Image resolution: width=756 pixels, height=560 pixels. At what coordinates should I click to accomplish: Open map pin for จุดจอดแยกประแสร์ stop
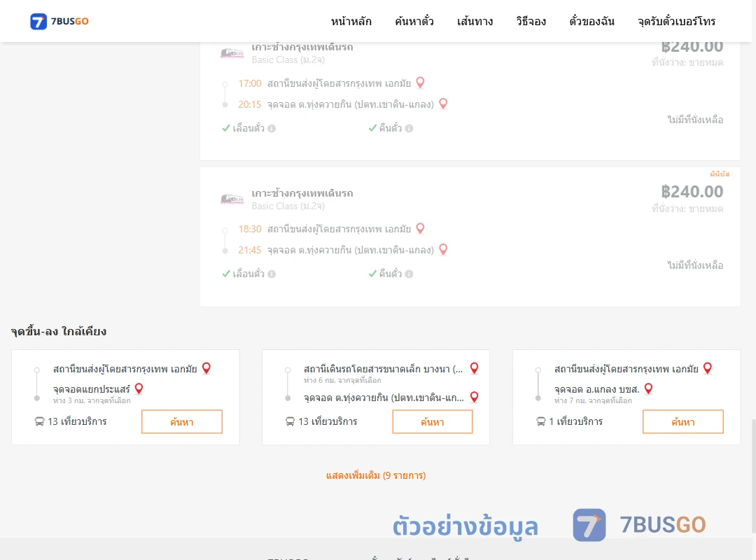(139, 388)
